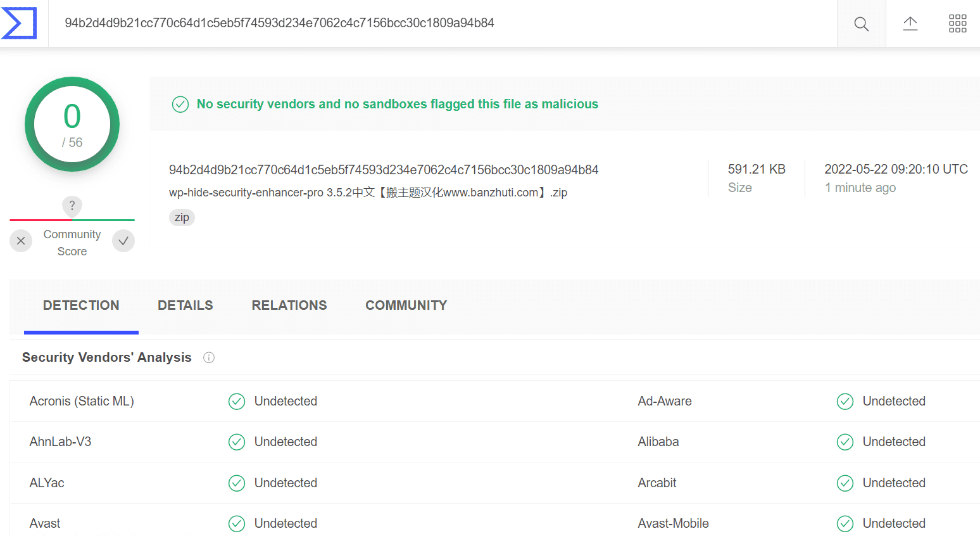Click the wp-hide-security-enhancer-pro filename
This screenshot has height=536, width=980.
368,193
